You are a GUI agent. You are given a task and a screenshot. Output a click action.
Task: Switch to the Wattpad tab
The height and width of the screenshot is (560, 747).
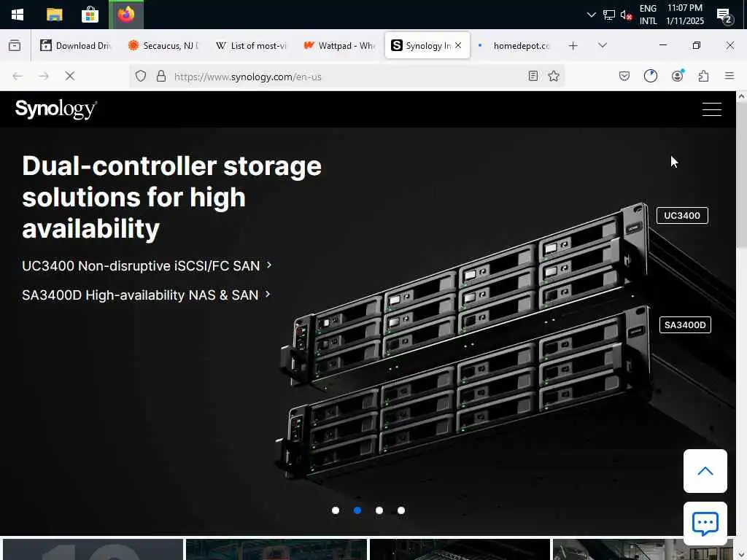click(x=339, y=46)
